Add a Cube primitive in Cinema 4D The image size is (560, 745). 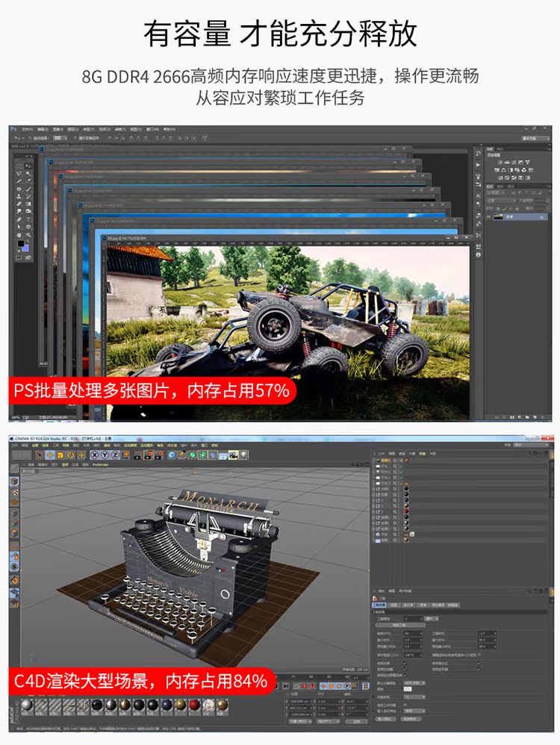(x=172, y=455)
